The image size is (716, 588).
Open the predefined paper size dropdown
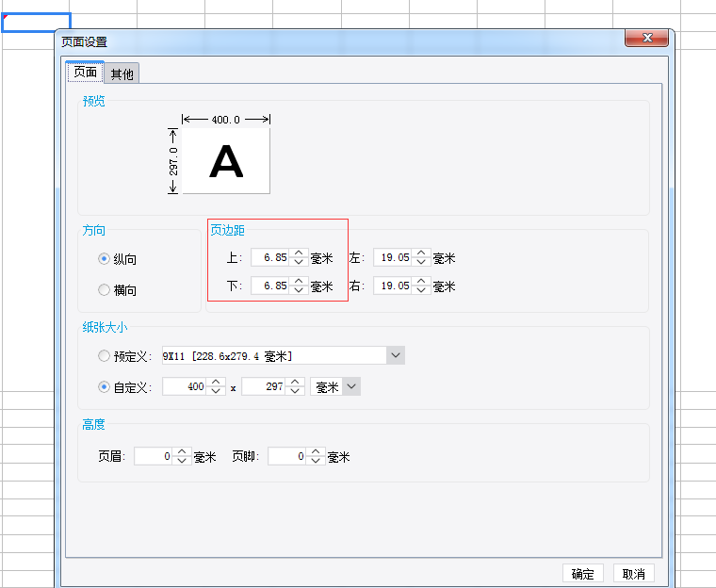pyautogui.click(x=396, y=355)
